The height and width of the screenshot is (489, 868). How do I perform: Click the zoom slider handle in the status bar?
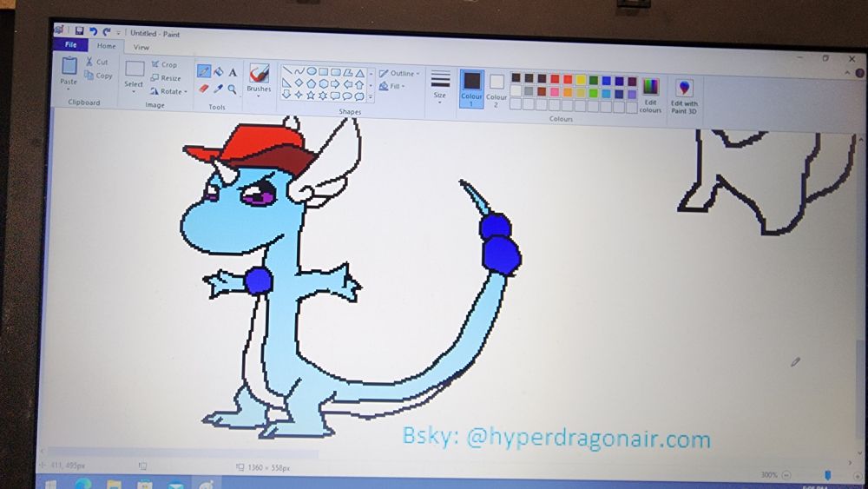[828, 475]
